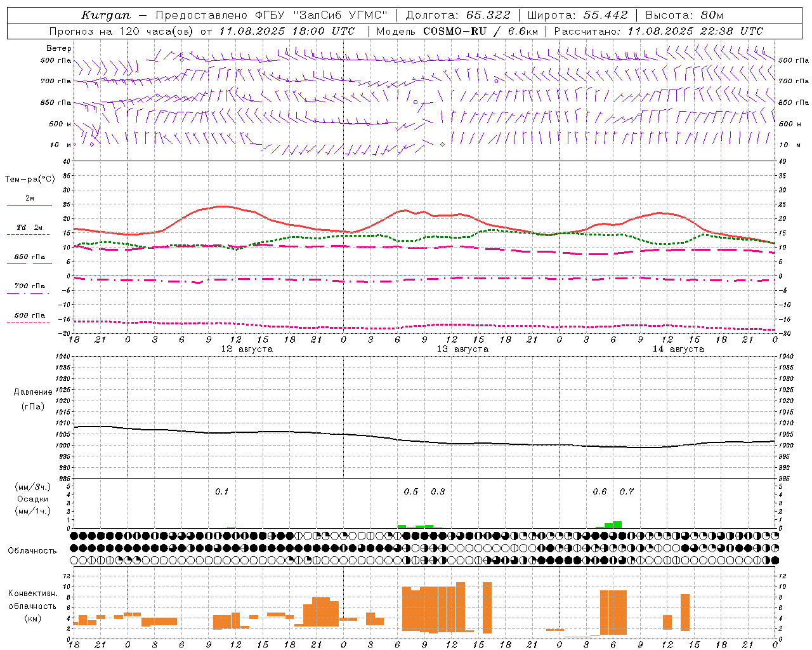Click the "Осадки" precipitation label
The image size is (812, 650).
33,499
